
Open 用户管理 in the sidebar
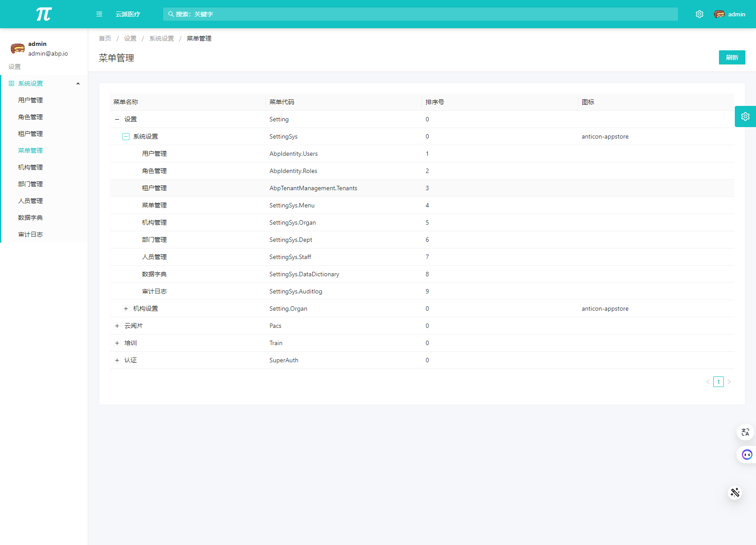30,100
